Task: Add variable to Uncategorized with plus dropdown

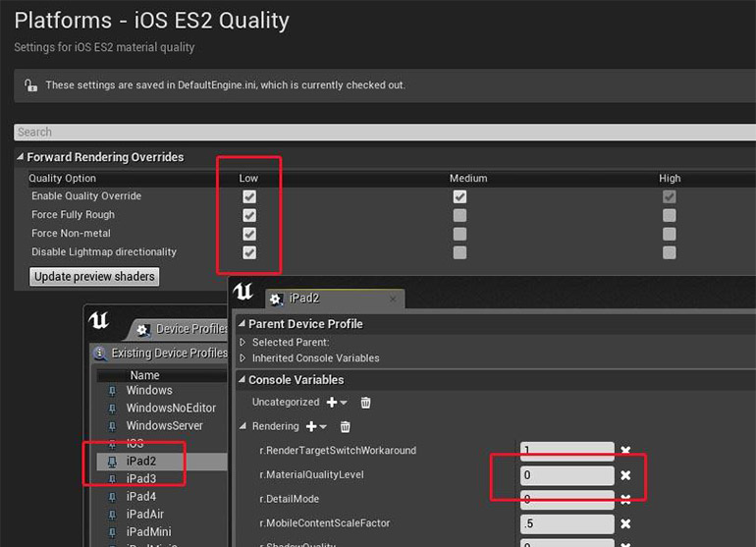Action: pyautogui.click(x=337, y=403)
